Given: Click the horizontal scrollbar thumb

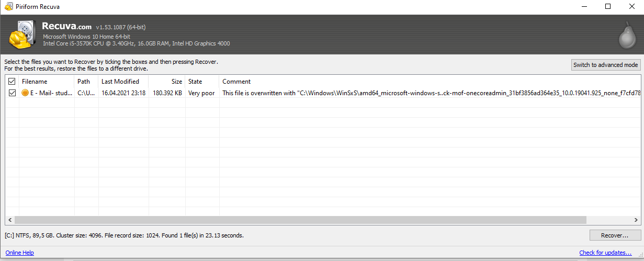Looking at the screenshot, I should (x=300, y=220).
